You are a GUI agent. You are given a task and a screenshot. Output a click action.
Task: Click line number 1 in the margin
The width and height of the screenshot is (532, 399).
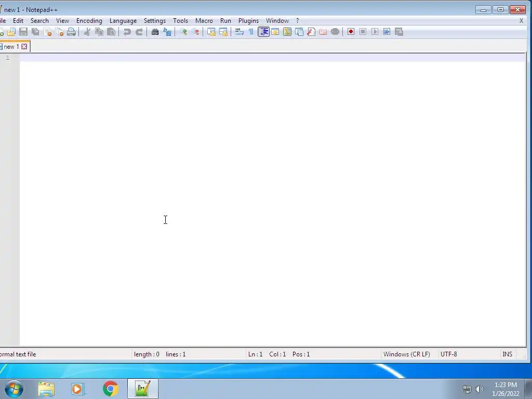click(7, 58)
